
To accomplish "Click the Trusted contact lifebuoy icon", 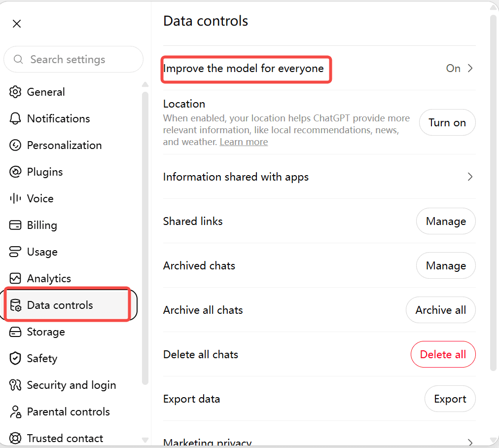I will click(x=15, y=438).
